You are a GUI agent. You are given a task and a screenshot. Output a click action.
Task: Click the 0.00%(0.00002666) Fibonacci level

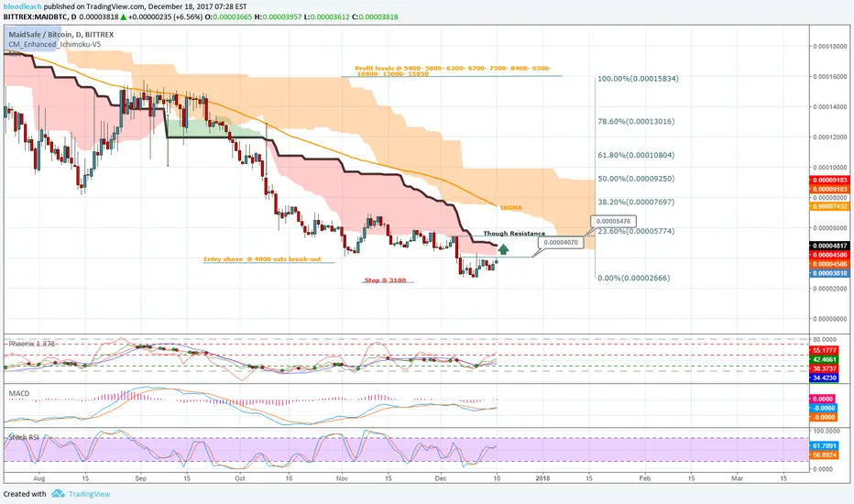[634, 278]
